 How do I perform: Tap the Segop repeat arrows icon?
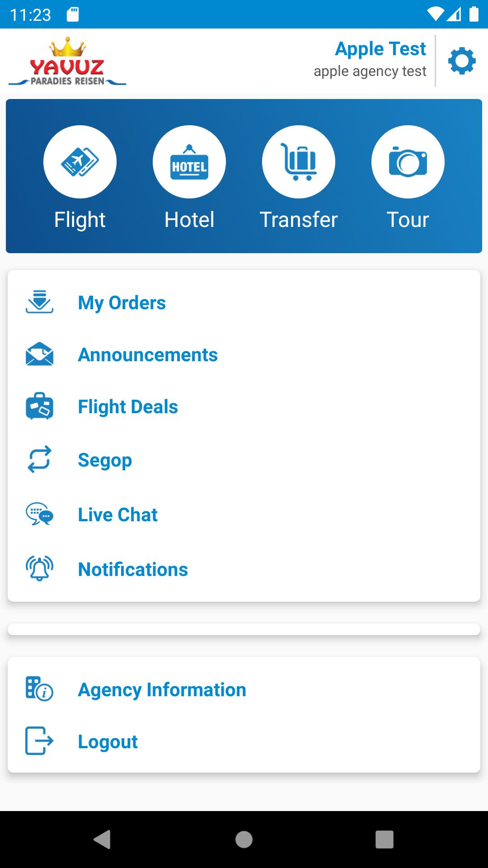pyautogui.click(x=40, y=459)
